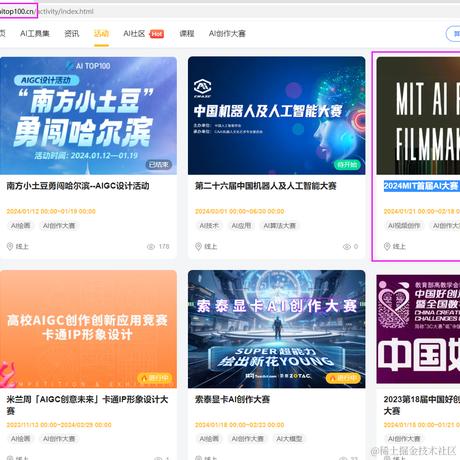The image size is (460, 460).
Task: Open the 索泰显卡AI创作大赛 title link
Action: pyautogui.click(x=232, y=399)
